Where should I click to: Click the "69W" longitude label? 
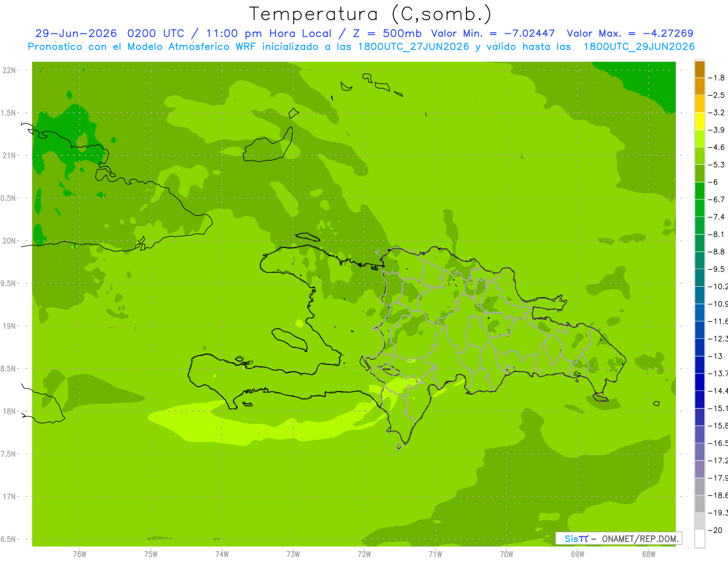pyautogui.click(x=578, y=554)
